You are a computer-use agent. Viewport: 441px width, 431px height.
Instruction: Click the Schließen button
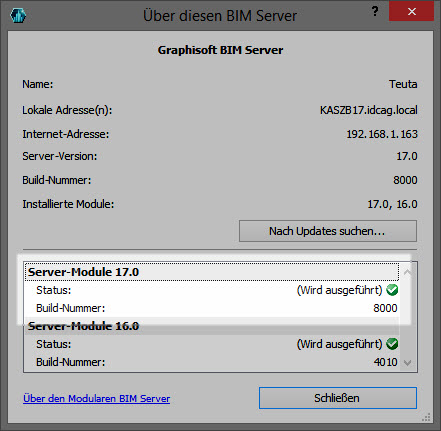pos(338,398)
